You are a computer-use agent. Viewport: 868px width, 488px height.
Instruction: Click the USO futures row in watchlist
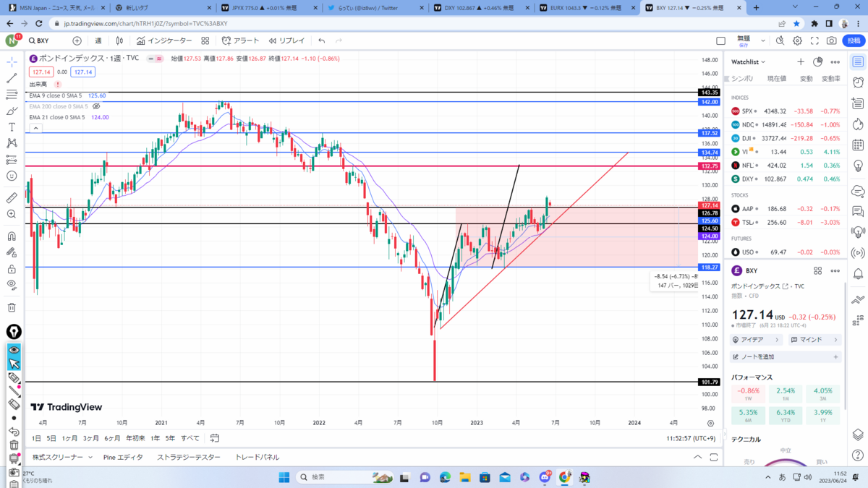(786, 252)
